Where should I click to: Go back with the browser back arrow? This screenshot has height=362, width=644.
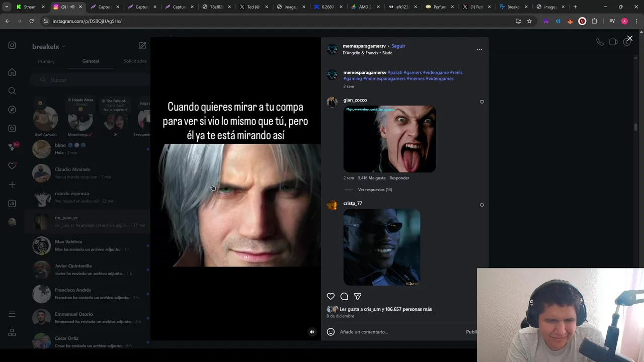click(x=7, y=21)
